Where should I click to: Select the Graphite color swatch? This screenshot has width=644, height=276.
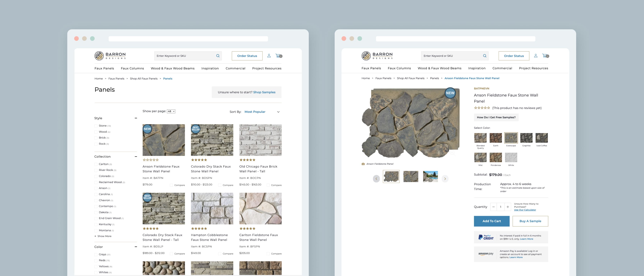tap(527, 138)
